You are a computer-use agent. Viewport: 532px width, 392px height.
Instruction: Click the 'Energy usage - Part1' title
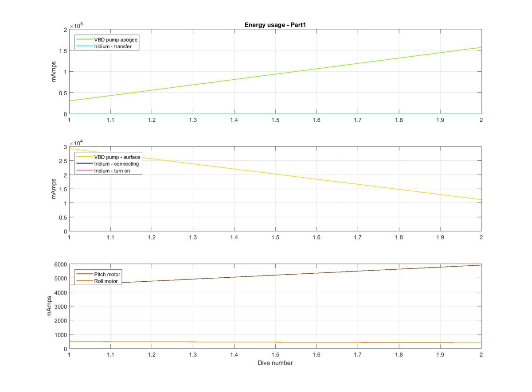tap(275, 25)
